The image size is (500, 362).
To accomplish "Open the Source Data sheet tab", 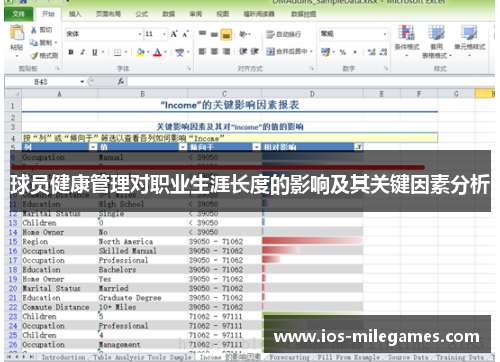I will click(408, 357).
